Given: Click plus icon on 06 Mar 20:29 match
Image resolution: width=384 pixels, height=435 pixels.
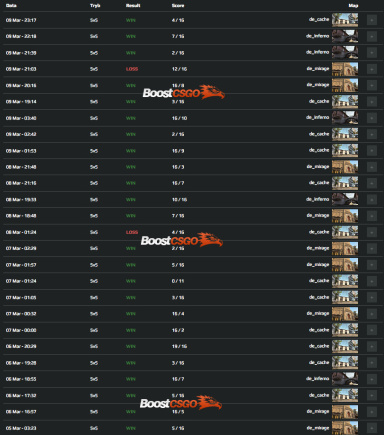Looking at the screenshot, I should [x=372, y=346].
